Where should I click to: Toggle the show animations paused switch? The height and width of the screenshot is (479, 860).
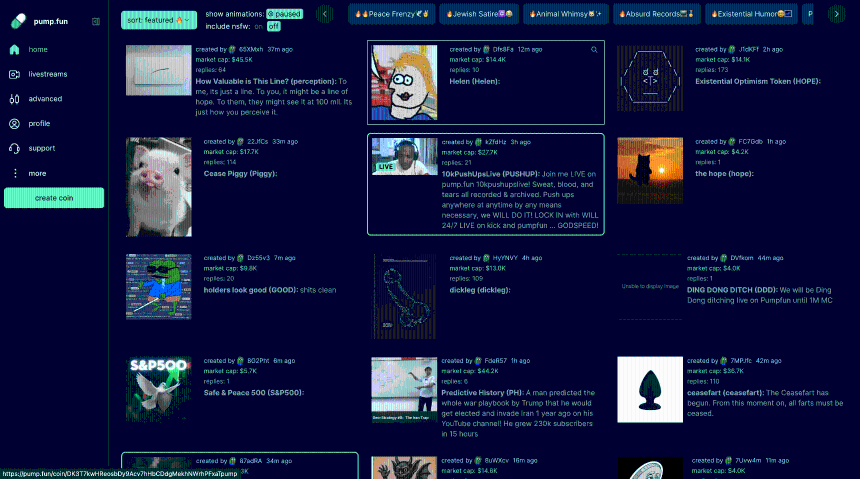(x=285, y=14)
